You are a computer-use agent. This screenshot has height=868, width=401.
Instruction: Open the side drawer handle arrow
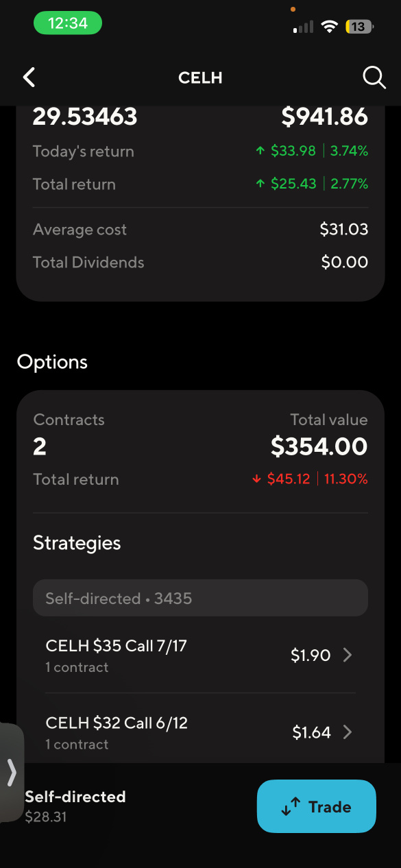point(12,773)
